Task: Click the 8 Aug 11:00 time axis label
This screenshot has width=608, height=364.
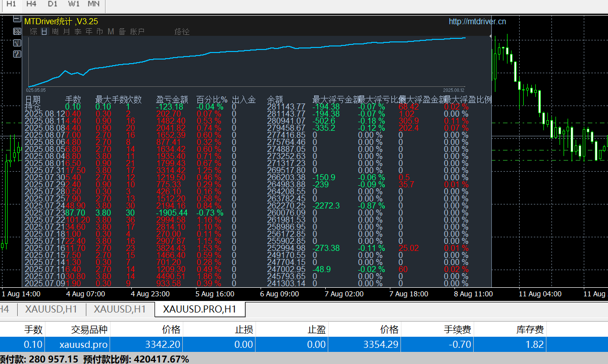Action: pos(474,294)
